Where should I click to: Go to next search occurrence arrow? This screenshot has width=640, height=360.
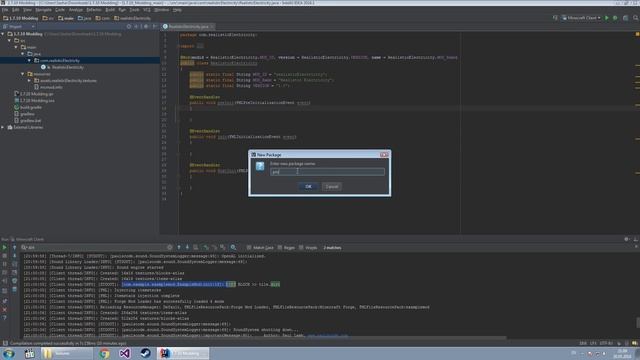(187, 247)
